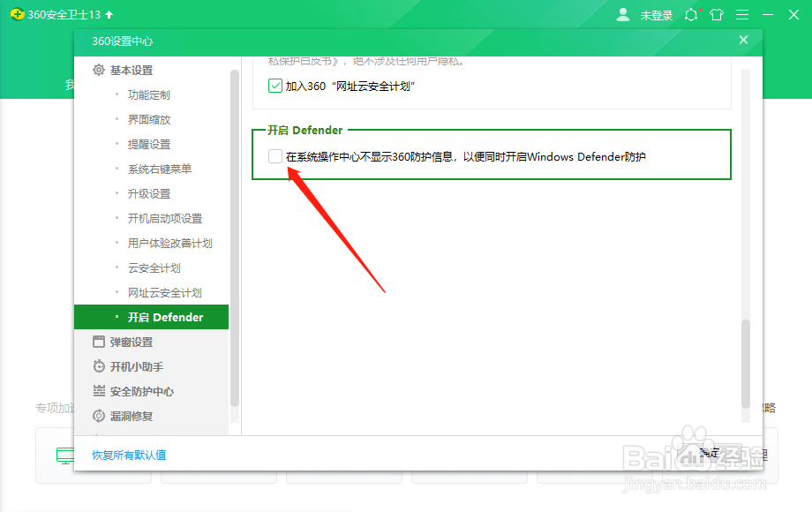Check the Windows Defender protection checkbox
Screen dimensions: 812x512
click(275, 156)
